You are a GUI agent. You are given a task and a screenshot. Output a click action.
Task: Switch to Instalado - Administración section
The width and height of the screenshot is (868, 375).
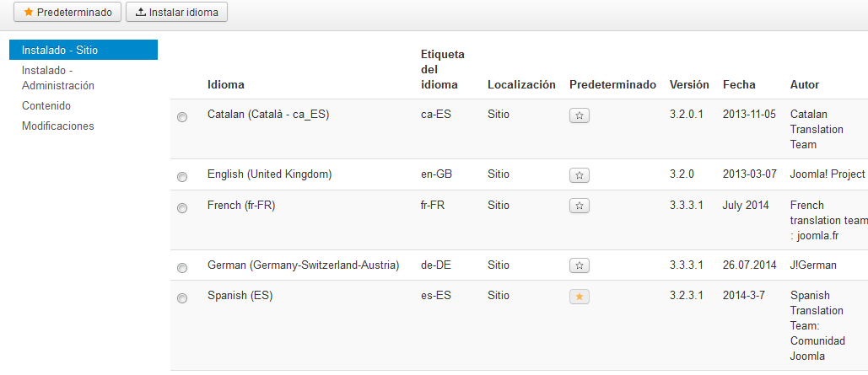click(58, 78)
